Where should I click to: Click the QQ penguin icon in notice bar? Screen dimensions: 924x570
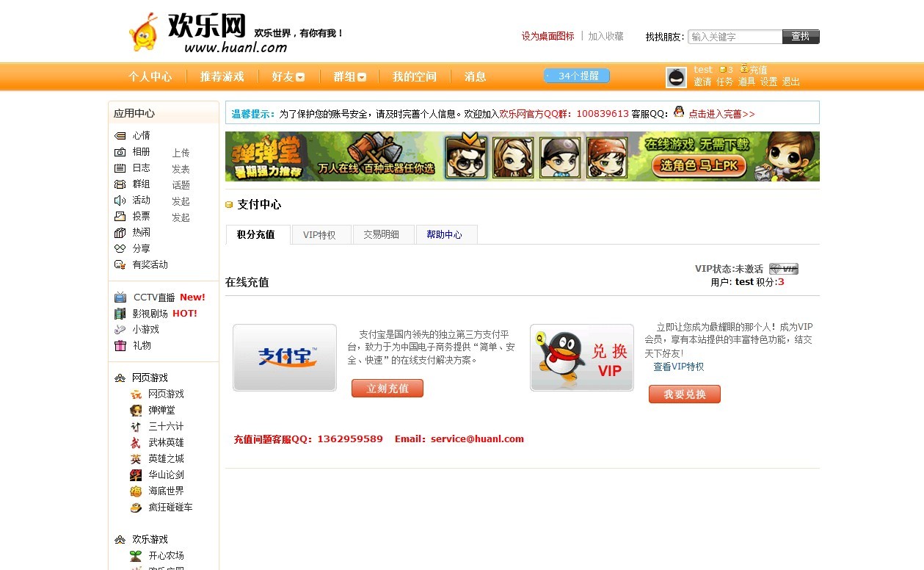679,112
